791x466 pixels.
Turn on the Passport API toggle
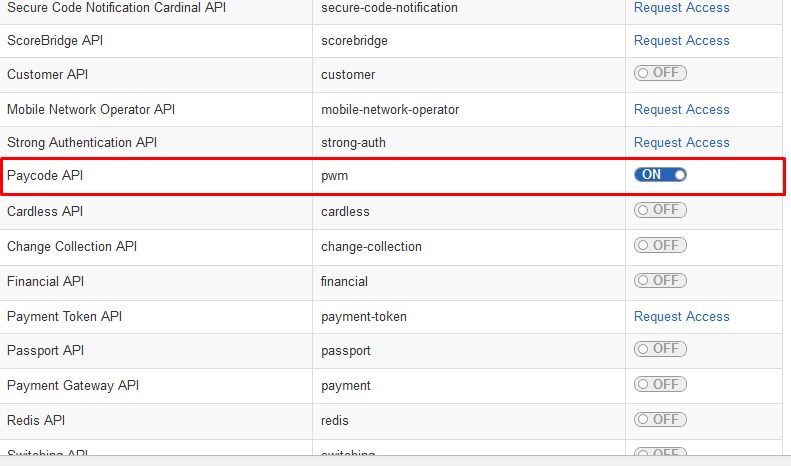point(660,349)
